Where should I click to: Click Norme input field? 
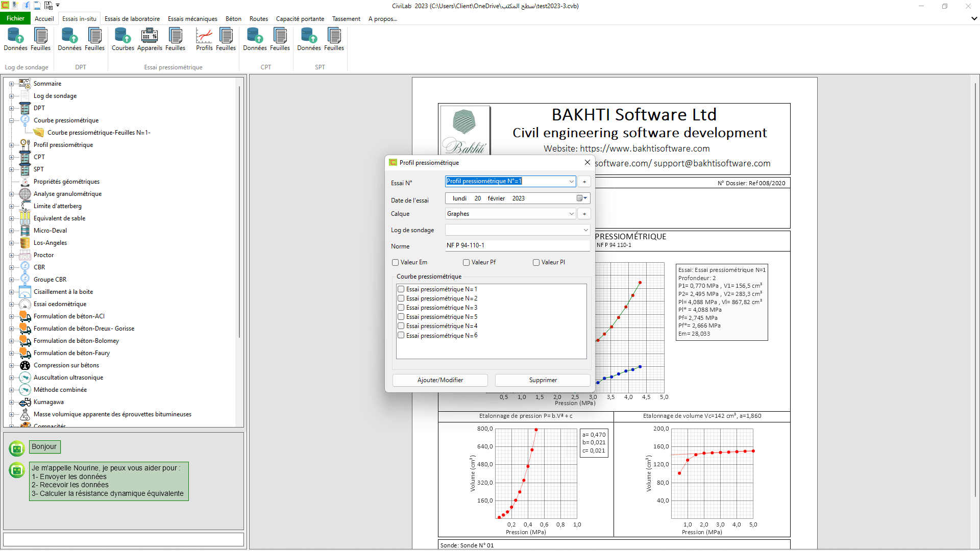518,246
